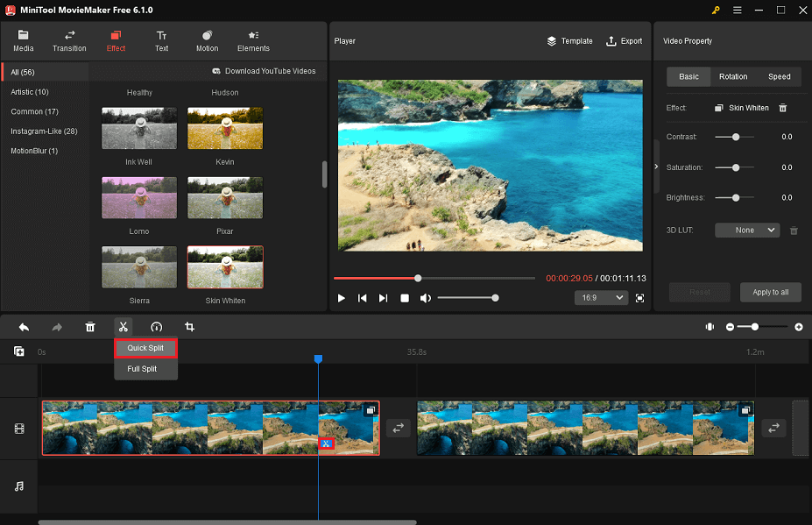The height and width of the screenshot is (525, 812).
Task: Select the MotionBlur (1) category
Action: 34,151
